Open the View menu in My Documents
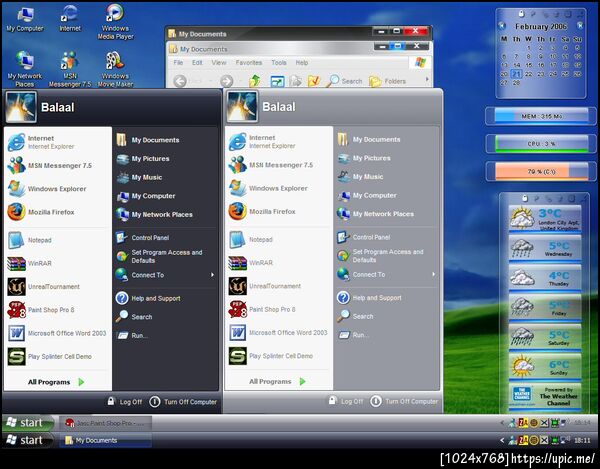This screenshot has height=469, width=600. [x=219, y=62]
